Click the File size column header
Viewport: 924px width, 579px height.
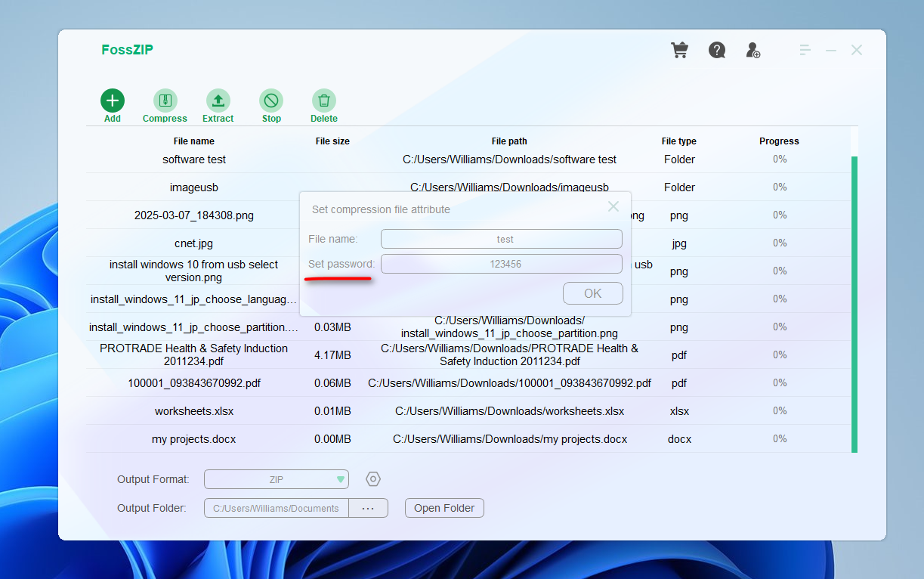pos(332,141)
